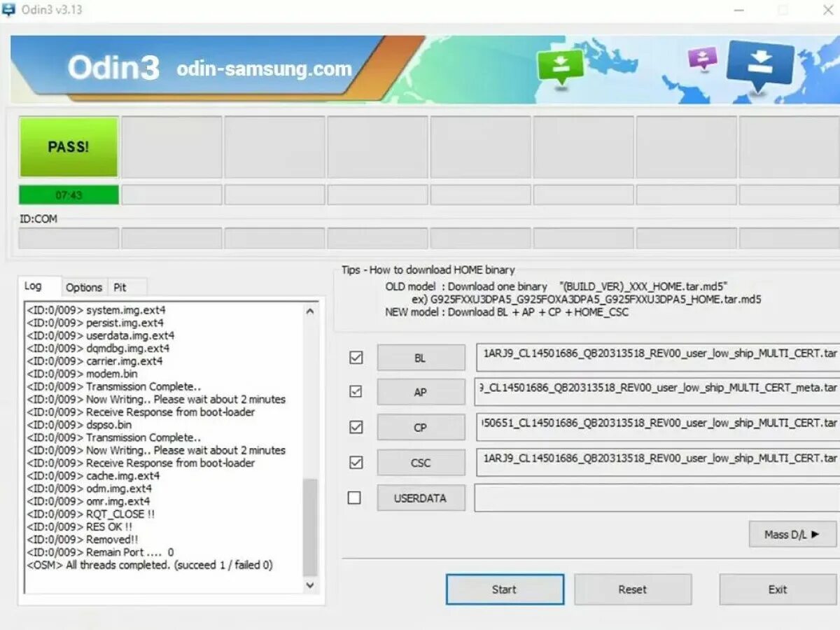840x630 pixels.
Task: Click the 'Odin3' banner logo text
Action: point(113,68)
